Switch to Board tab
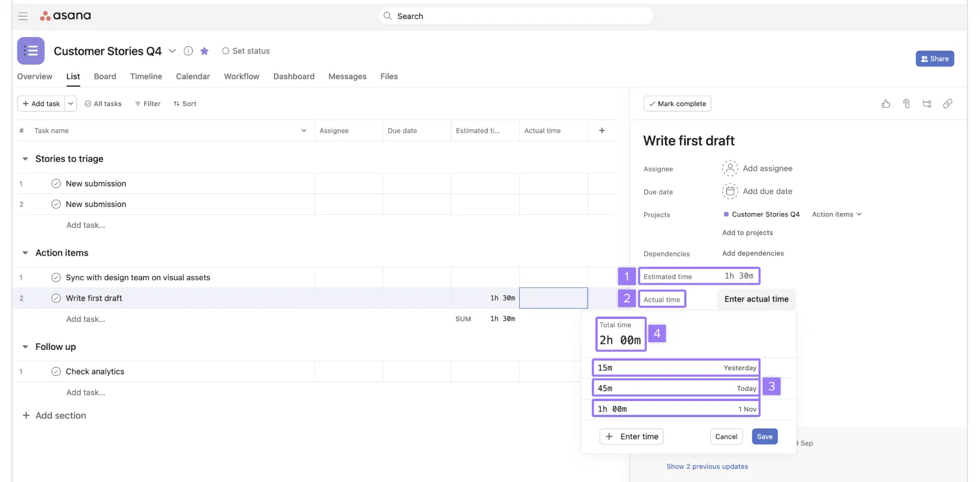The height and width of the screenshot is (482, 980). coord(105,76)
